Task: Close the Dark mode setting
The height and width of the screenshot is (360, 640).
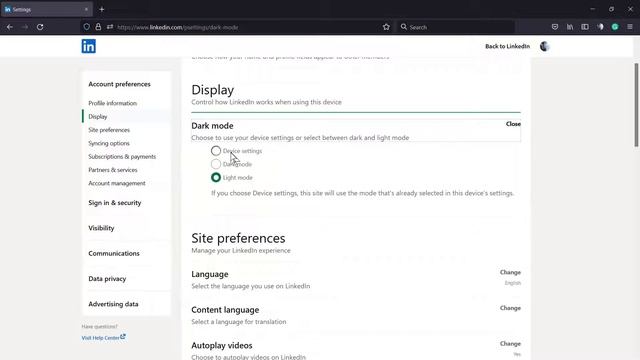Action: coord(513,124)
